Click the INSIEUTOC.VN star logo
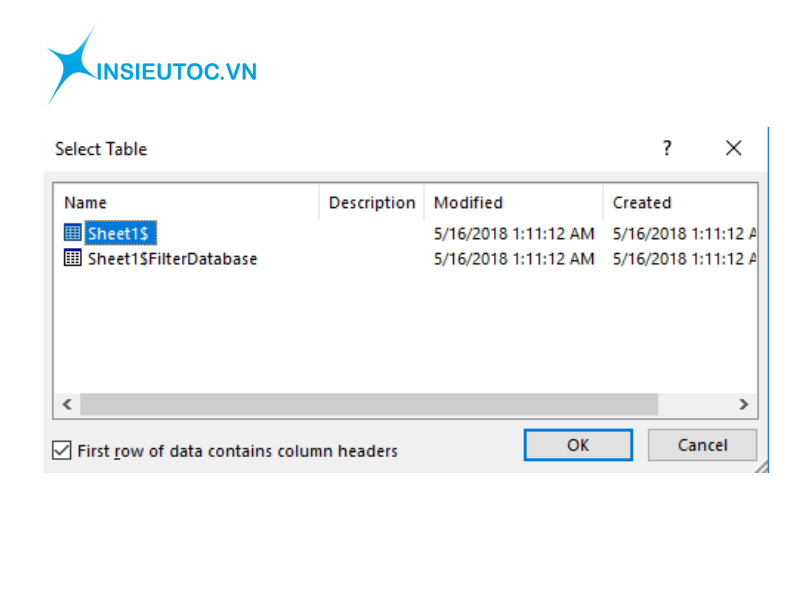Image resolution: width=800 pixels, height=600 pixels. pos(71,66)
